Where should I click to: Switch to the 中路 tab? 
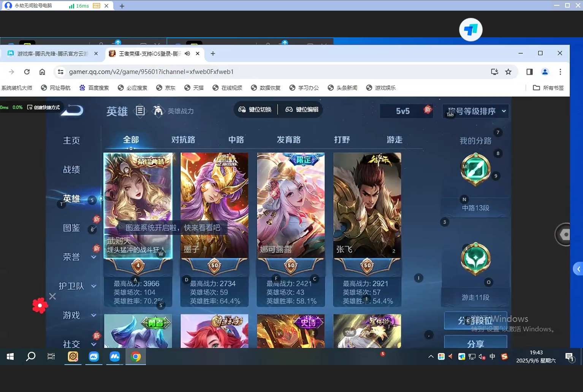(x=236, y=140)
